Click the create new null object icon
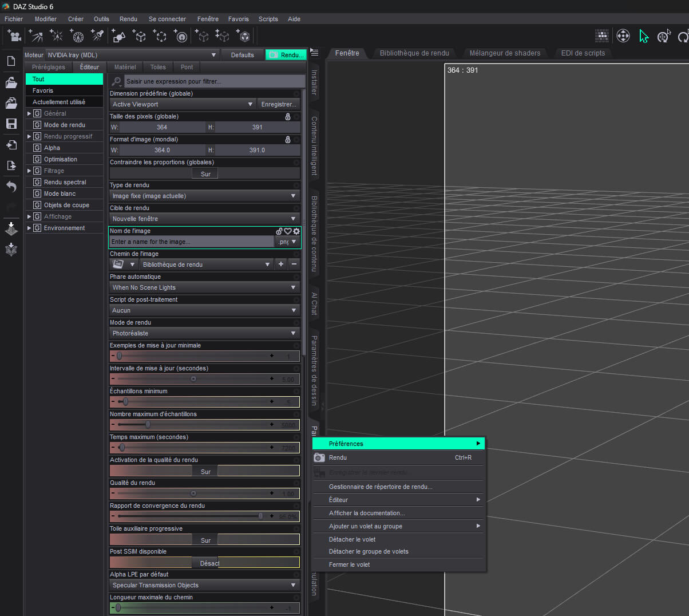689x616 pixels. coord(140,36)
